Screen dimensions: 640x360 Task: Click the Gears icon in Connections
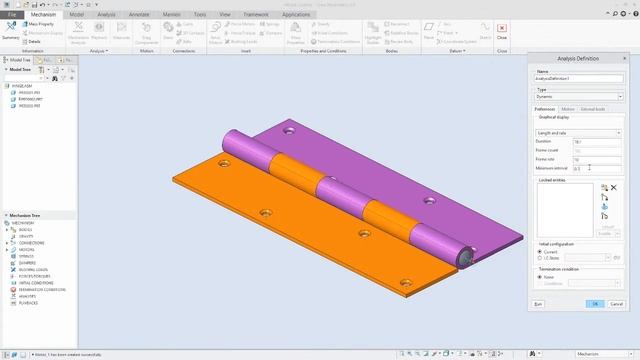pos(168,27)
